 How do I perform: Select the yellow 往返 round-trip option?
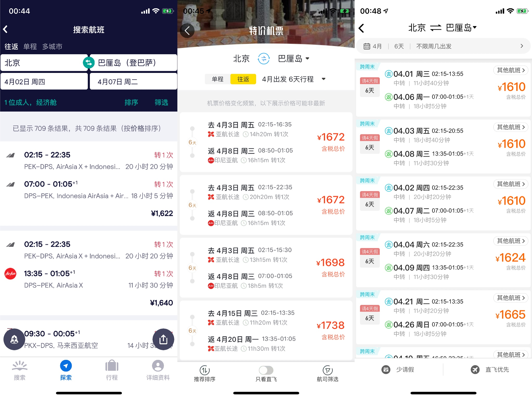[243, 79]
